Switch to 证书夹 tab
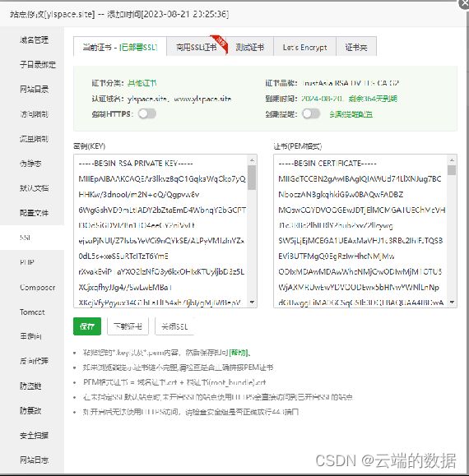This screenshot has width=469, height=476. [x=356, y=47]
